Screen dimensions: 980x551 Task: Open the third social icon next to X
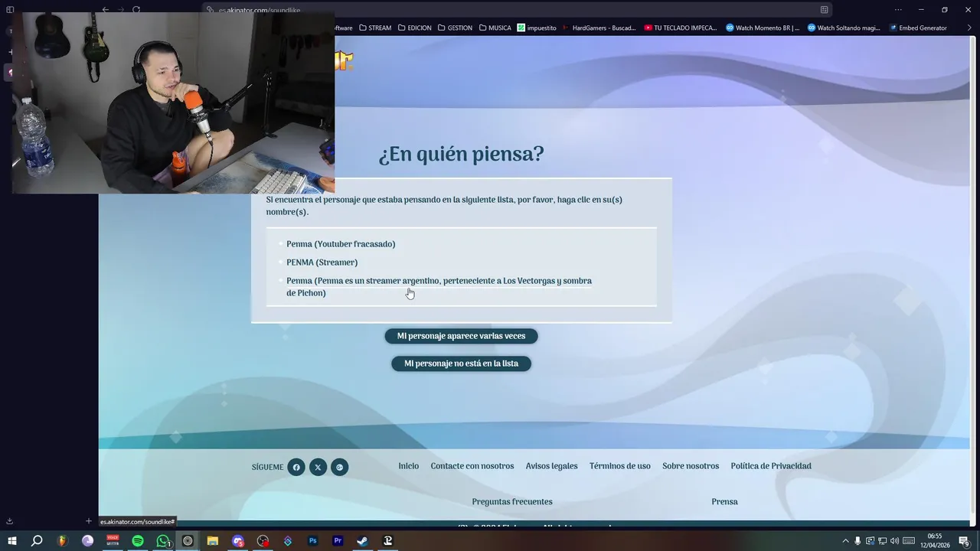pos(339,467)
